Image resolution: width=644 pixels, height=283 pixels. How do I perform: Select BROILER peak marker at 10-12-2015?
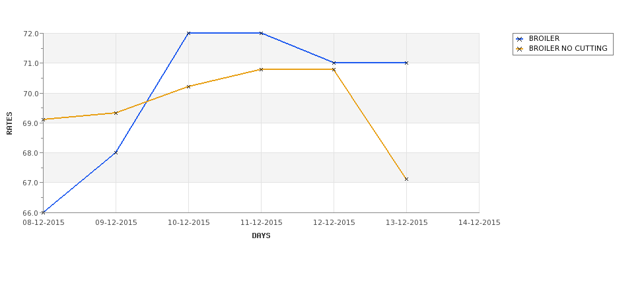[188, 33]
